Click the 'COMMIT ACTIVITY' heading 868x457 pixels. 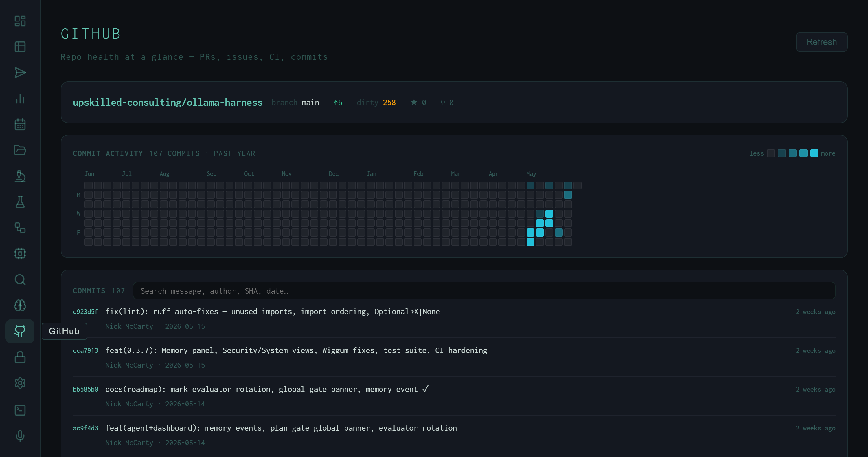(x=108, y=153)
